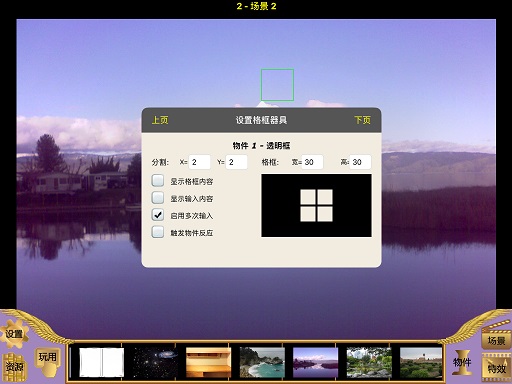Click the grid width 宽 field
Image resolution: width=512 pixels, height=384 pixels.
pos(312,162)
